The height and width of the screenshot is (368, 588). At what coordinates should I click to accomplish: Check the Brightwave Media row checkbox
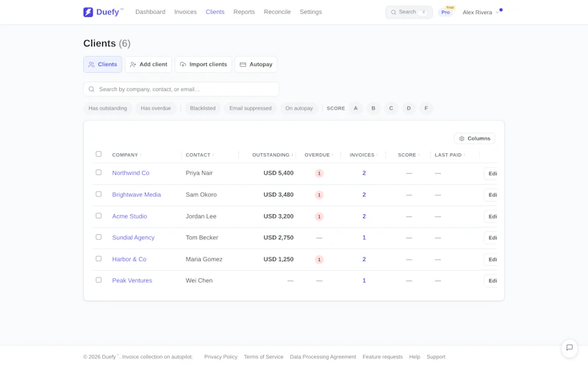pos(98,194)
